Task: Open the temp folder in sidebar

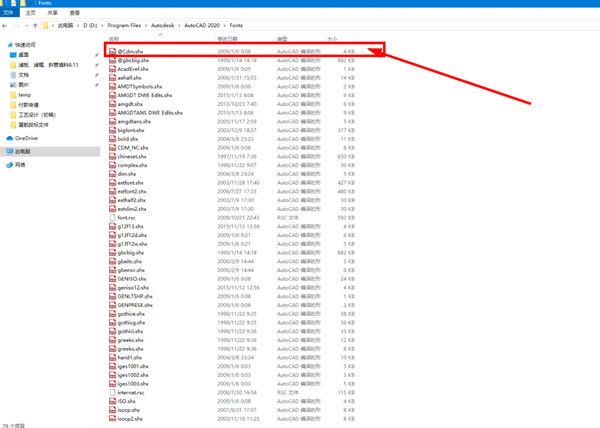Action: pyautogui.click(x=24, y=95)
